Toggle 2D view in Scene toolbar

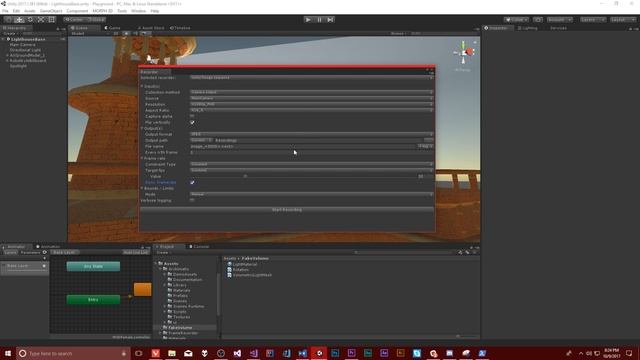(116, 33)
